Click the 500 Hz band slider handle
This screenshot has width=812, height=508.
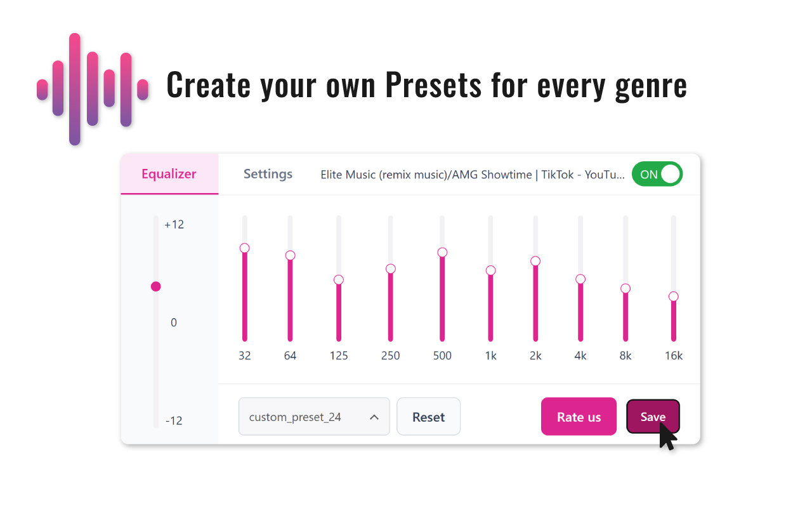click(x=442, y=253)
